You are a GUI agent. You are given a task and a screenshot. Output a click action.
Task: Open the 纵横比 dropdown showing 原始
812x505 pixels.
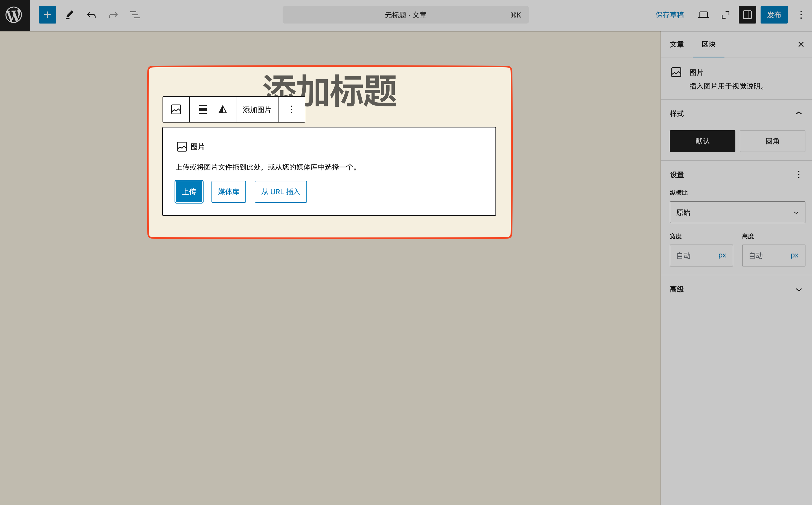pyautogui.click(x=737, y=212)
